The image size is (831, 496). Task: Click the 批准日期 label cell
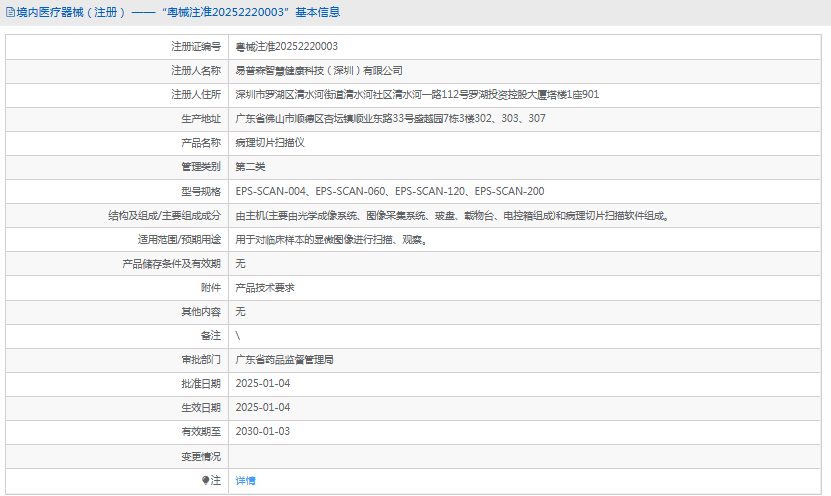[117, 384]
